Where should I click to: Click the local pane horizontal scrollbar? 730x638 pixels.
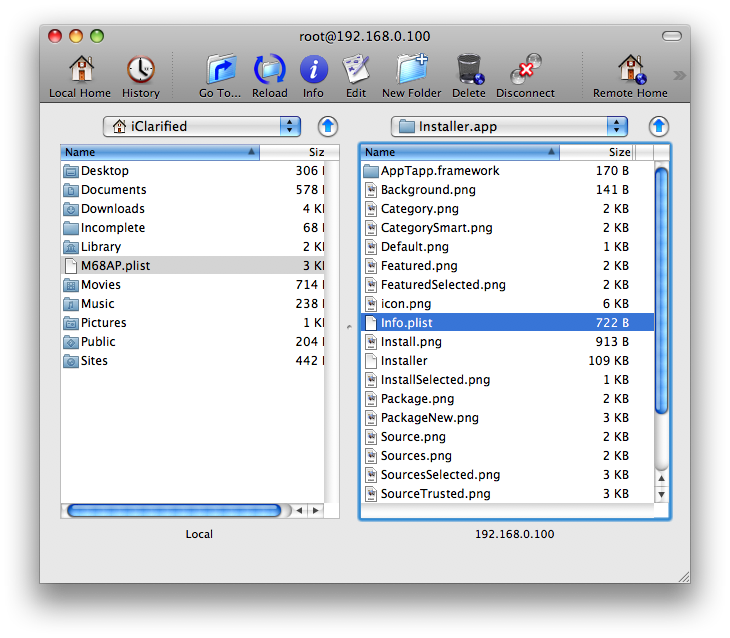(x=173, y=510)
